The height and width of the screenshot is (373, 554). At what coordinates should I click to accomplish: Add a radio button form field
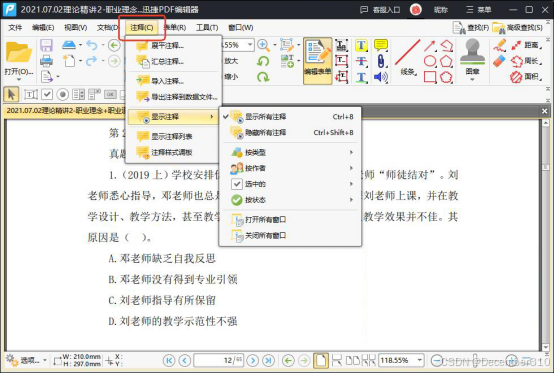click(x=63, y=94)
